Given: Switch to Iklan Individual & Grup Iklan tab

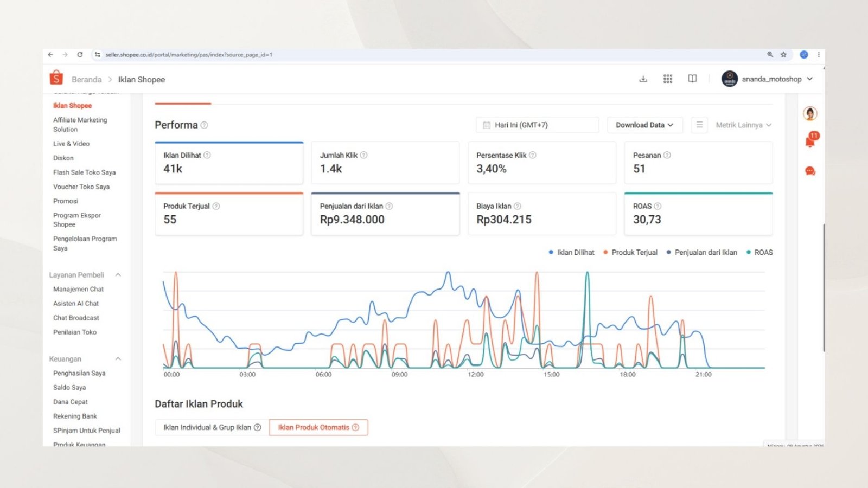Looking at the screenshot, I should point(212,427).
